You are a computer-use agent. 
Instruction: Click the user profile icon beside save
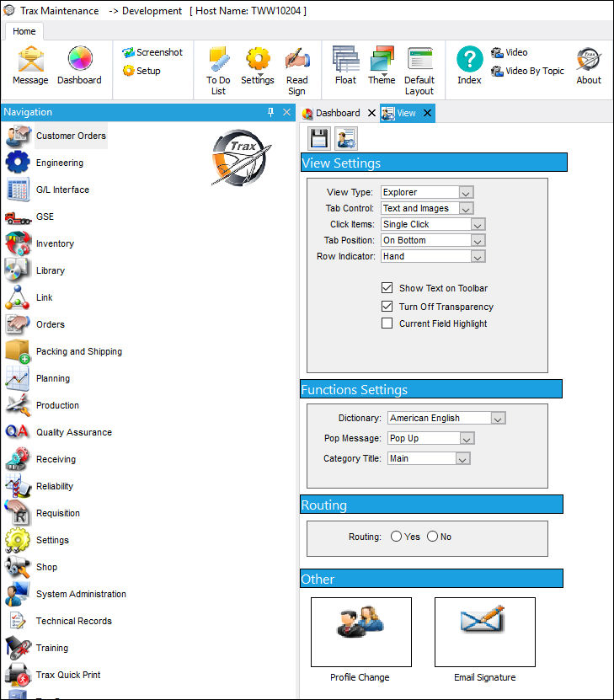(346, 138)
